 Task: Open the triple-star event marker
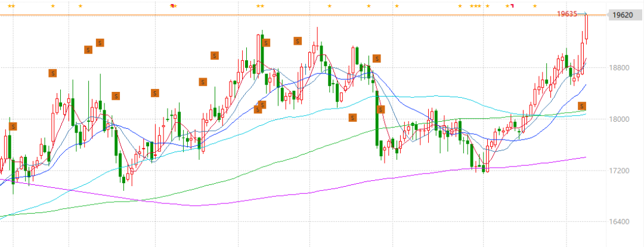coord(475,6)
